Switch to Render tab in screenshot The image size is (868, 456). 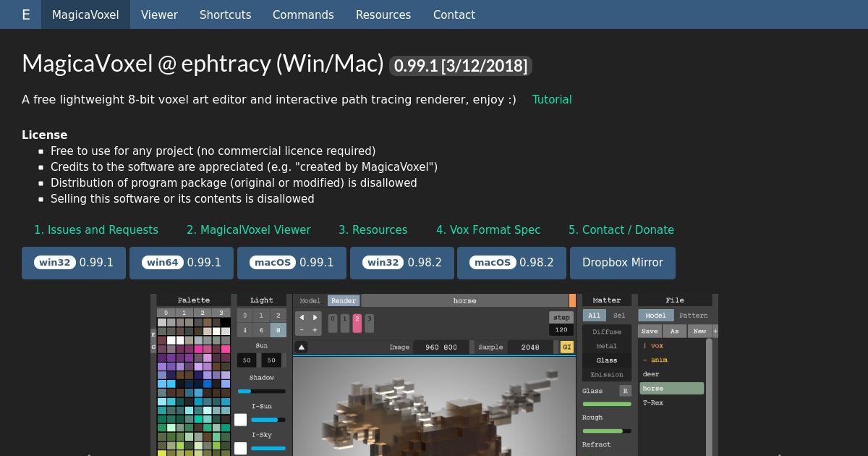[344, 300]
